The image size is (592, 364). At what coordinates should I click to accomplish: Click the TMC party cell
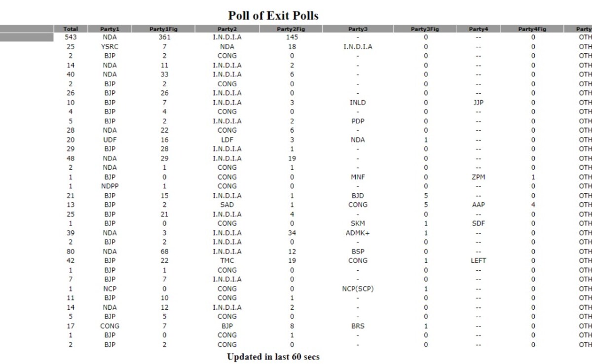pos(227,260)
